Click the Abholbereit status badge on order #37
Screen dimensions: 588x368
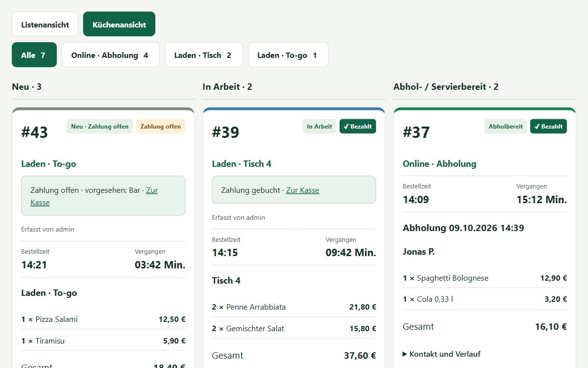[x=506, y=126]
